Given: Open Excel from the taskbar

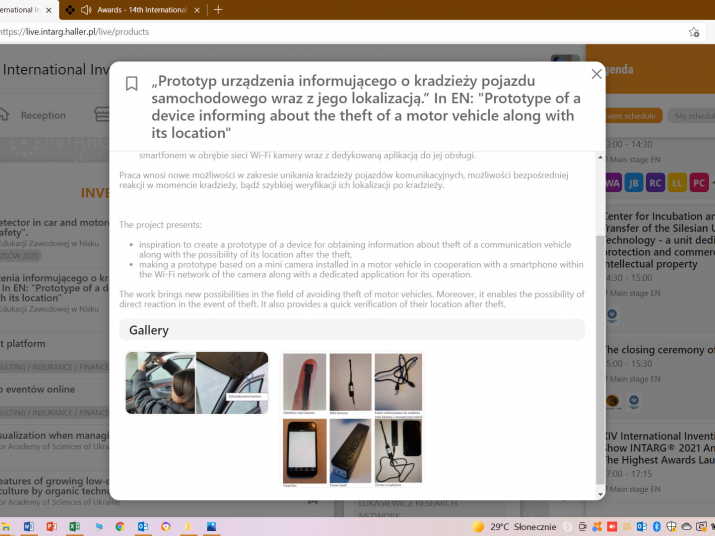Looking at the screenshot, I should coord(74,526).
